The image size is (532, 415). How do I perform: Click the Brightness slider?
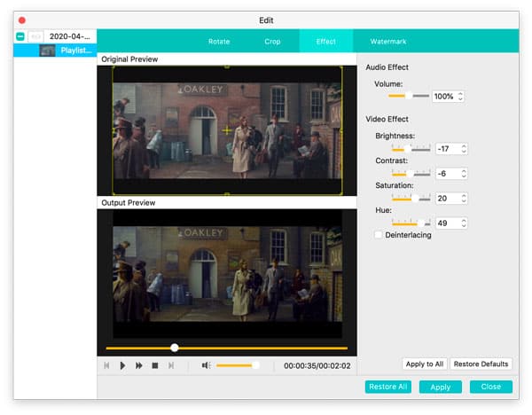pyautogui.click(x=411, y=149)
